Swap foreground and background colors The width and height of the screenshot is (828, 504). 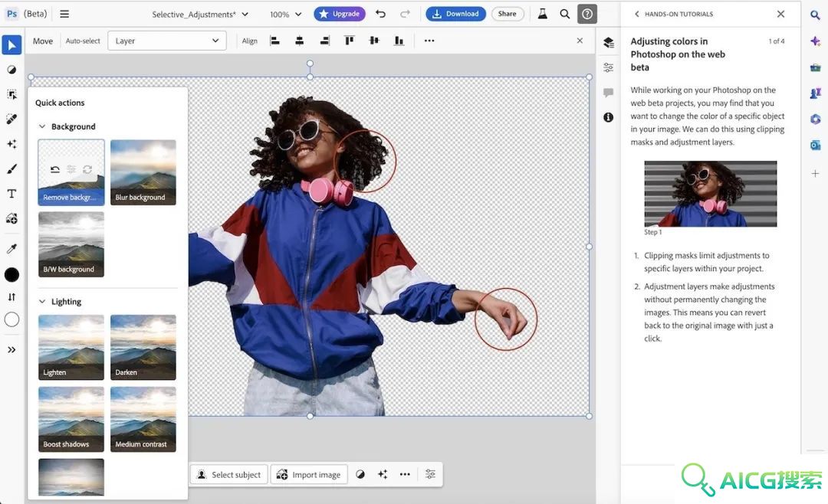coord(11,297)
